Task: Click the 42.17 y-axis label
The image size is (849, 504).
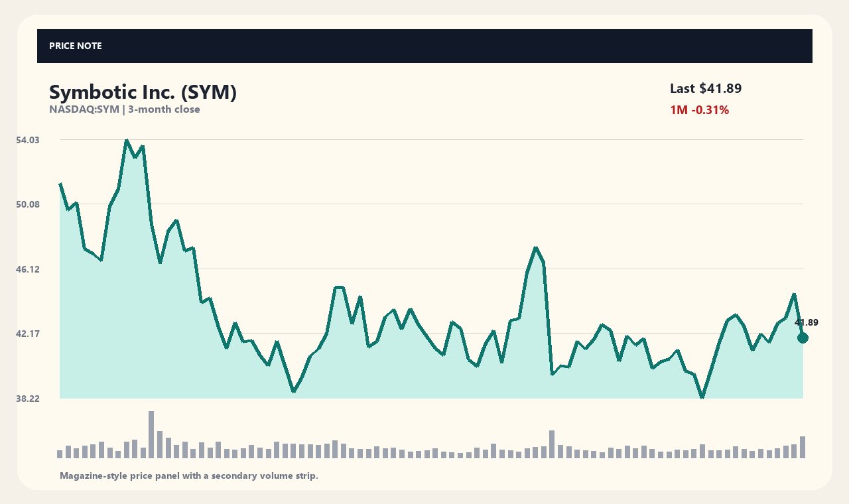Action: [x=28, y=334]
